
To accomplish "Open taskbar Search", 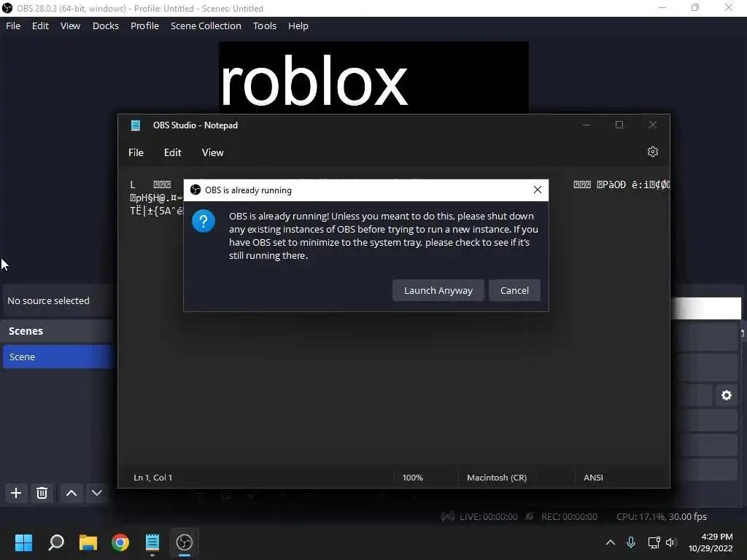I will (x=56, y=542).
